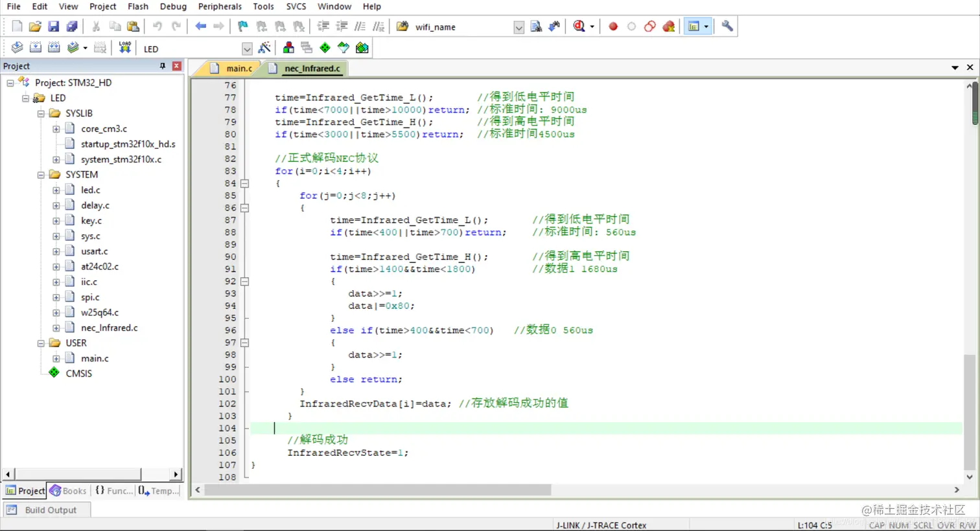Image resolution: width=980 pixels, height=531 pixels.
Task: Collapse code fold at line 92
Action: [245, 282]
